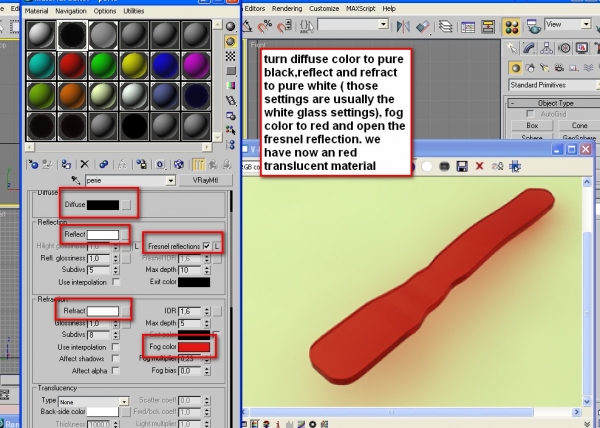Click Put to Library icon
The image size is (600, 428).
coord(141,165)
